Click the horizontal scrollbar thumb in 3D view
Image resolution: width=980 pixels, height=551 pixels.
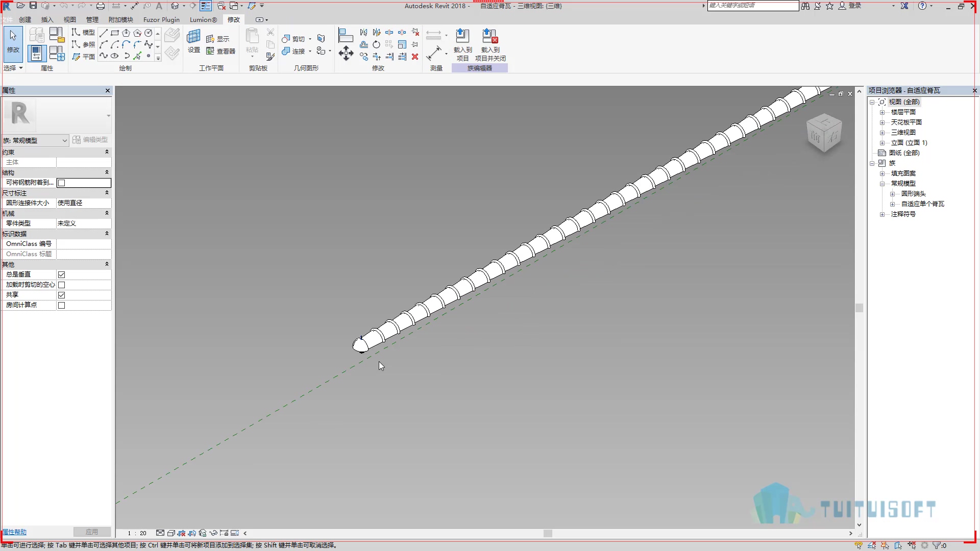(x=548, y=533)
